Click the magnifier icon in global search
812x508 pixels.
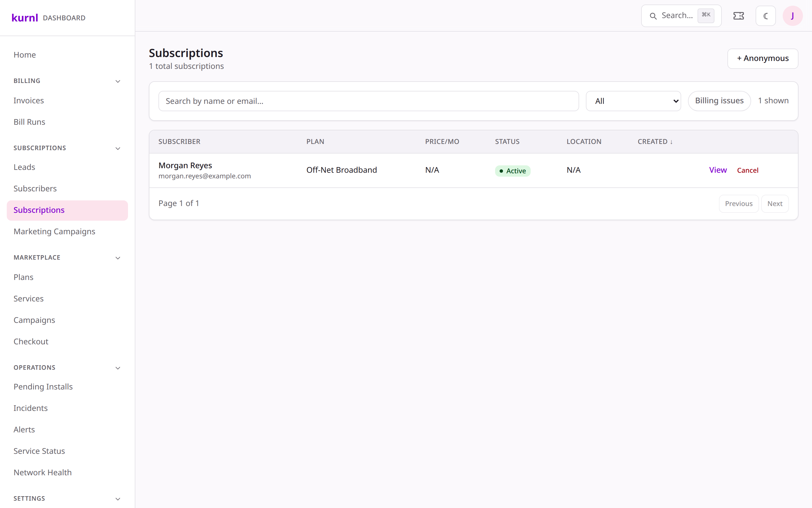[x=653, y=16]
